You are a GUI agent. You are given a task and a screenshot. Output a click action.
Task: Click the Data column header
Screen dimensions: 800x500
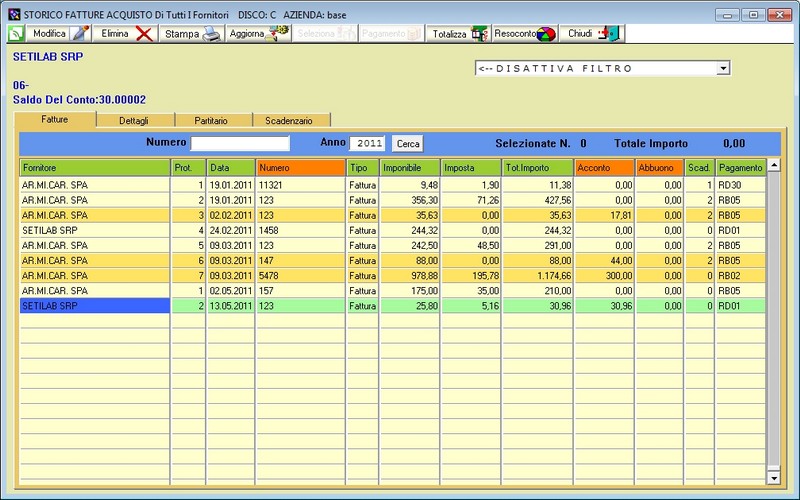click(x=231, y=167)
